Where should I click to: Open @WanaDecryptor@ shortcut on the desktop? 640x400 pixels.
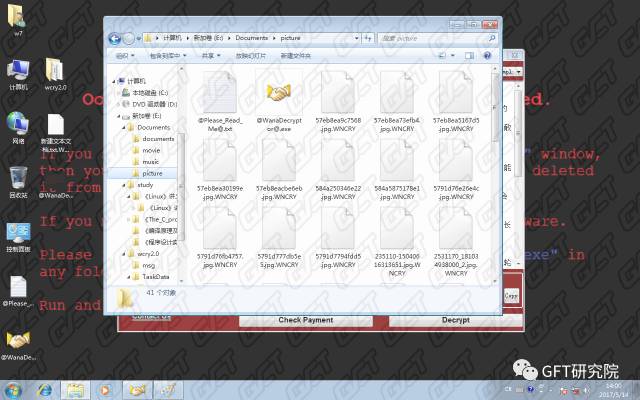[18, 341]
